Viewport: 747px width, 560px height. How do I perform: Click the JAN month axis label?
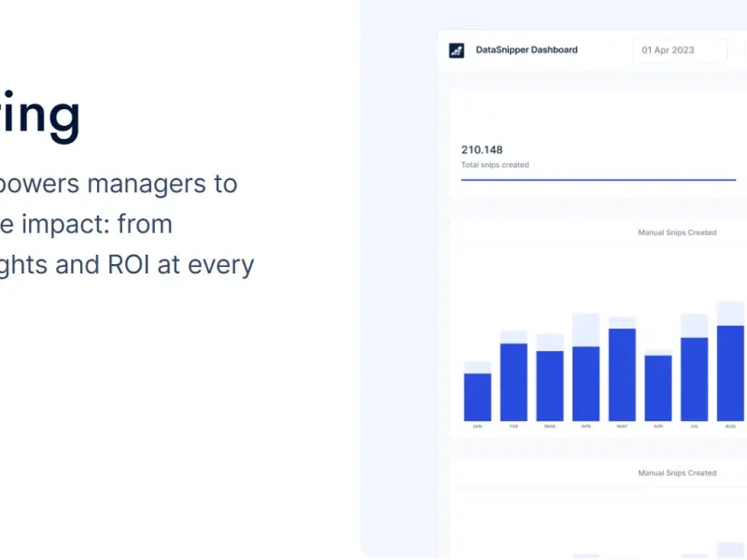[477, 427]
